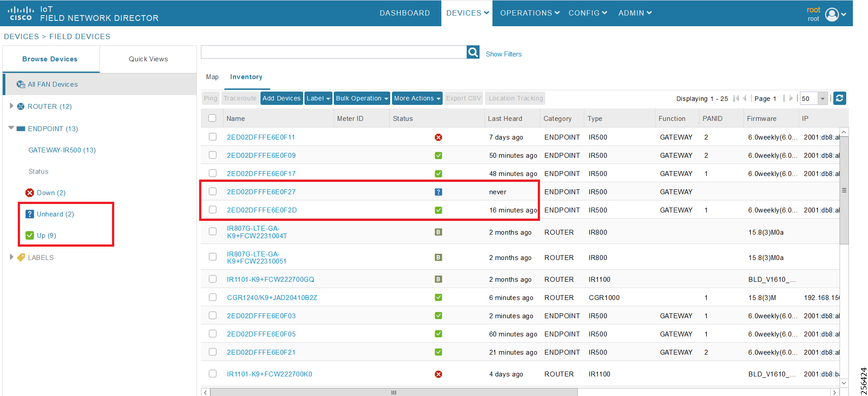
Task: Collapse the ENDPOINT tree node arrow
Action: (12, 128)
